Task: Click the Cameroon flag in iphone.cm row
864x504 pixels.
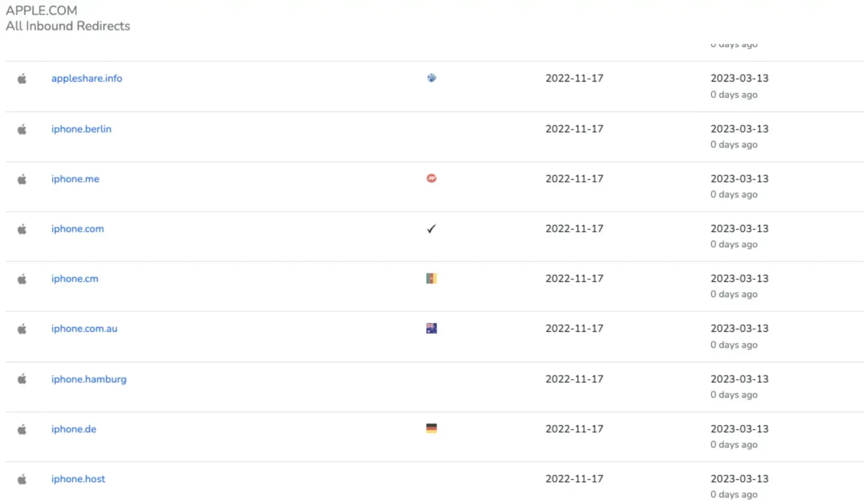Action: point(431,278)
